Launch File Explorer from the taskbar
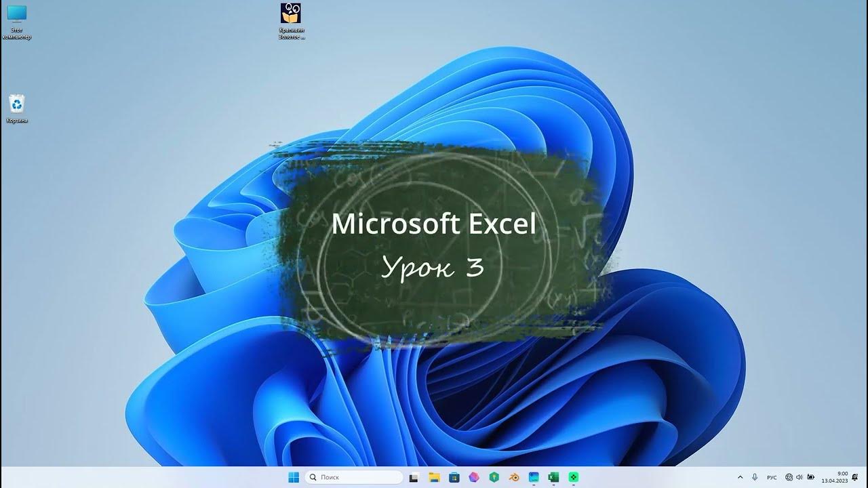The image size is (868, 488). click(x=434, y=478)
